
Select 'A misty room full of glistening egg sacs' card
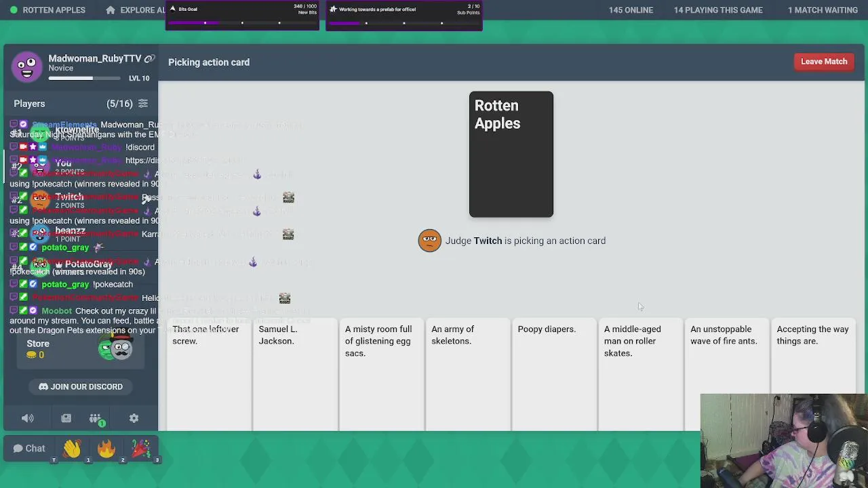point(382,375)
